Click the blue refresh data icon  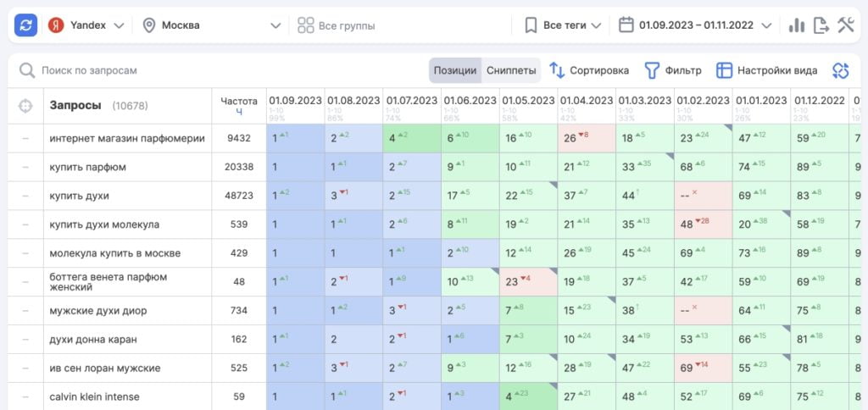pyautogui.click(x=25, y=25)
